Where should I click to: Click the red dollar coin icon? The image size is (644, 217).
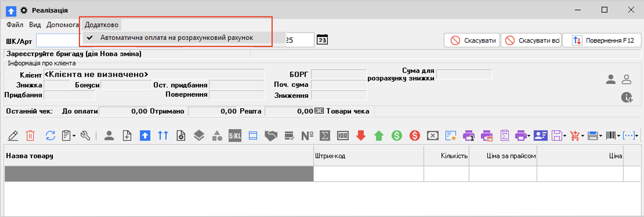coord(415,135)
